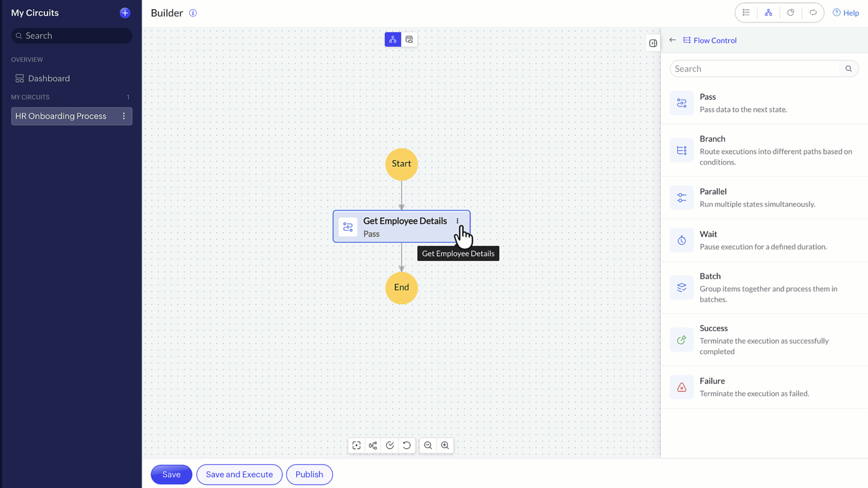Zoom out the canvas
868x488 pixels.
coord(428,446)
